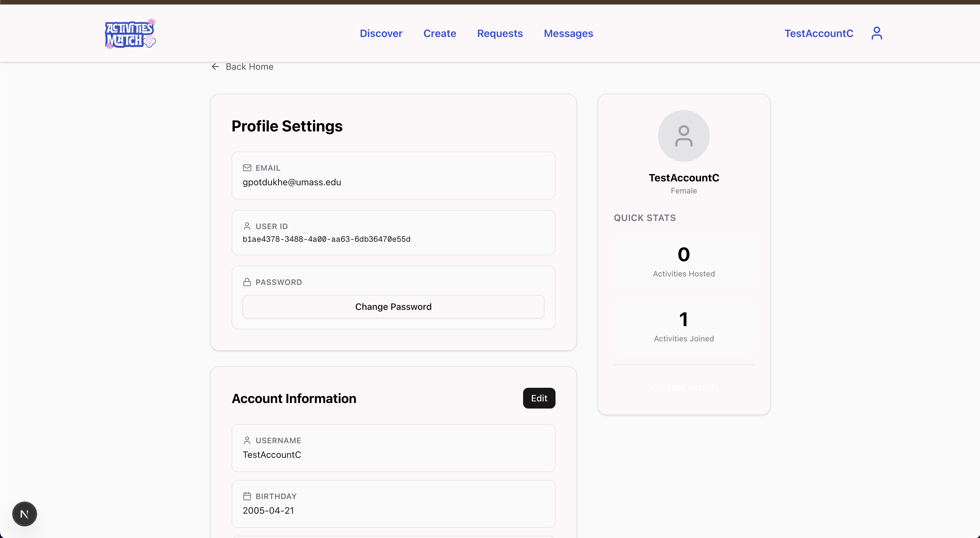Click Edit for Account Information
This screenshot has height=538, width=980.
point(539,398)
